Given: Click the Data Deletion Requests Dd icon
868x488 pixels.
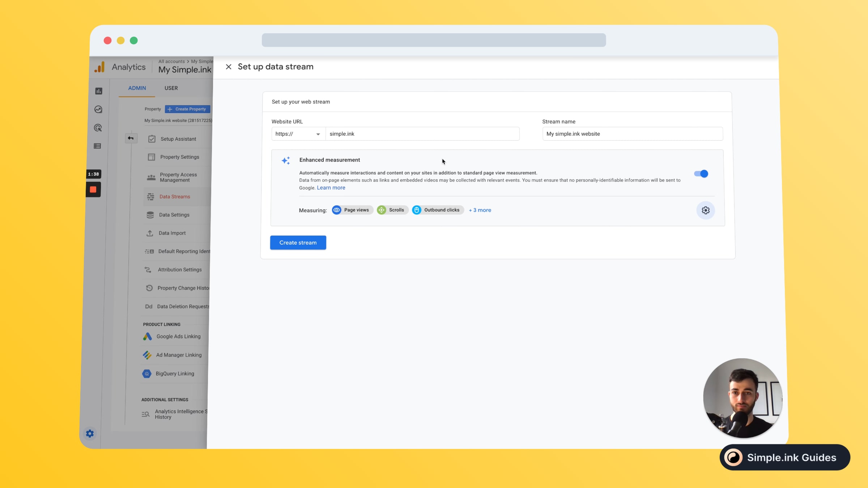Looking at the screenshot, I should click(149, 307).
